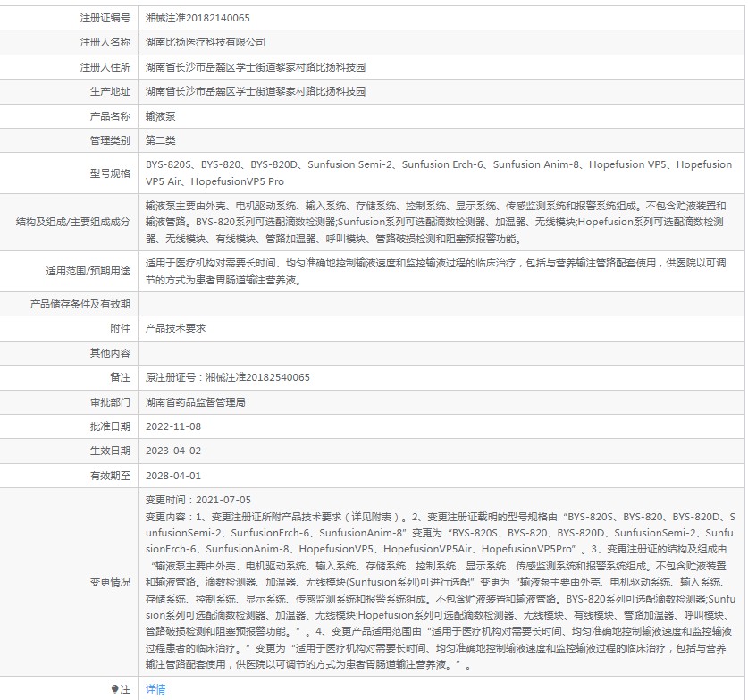Select the 型号规格 label

coord(110,173)
